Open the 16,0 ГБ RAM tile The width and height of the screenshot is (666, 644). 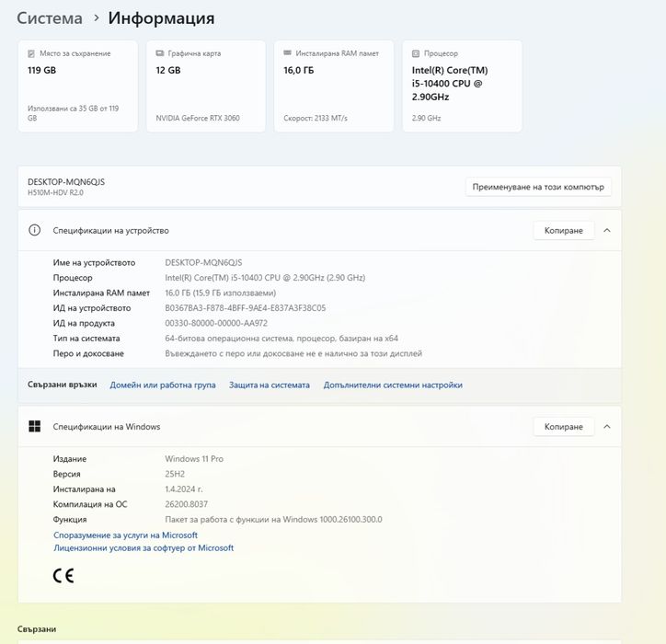334,86
